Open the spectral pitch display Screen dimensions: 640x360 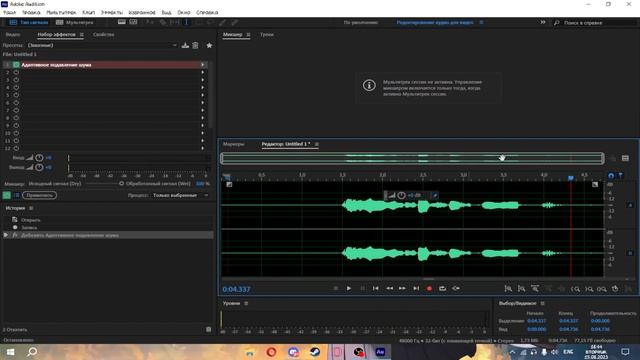[133, 22]
